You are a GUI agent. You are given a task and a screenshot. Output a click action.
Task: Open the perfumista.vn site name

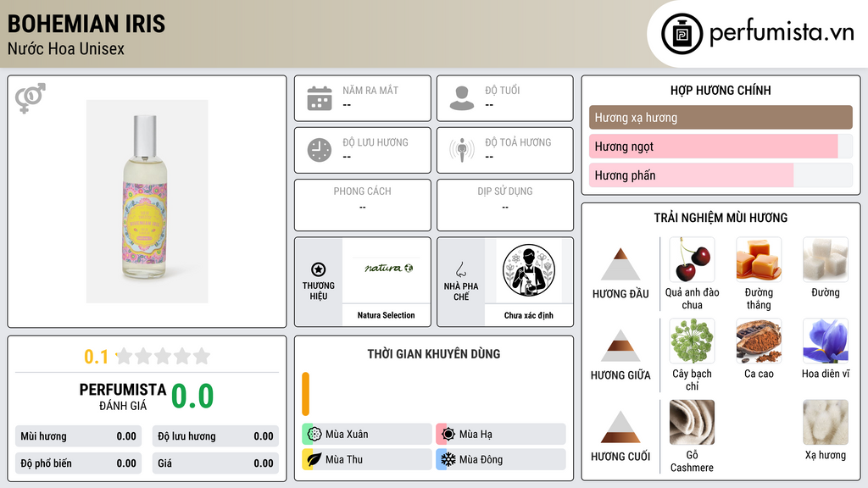(x=782, y=32)
